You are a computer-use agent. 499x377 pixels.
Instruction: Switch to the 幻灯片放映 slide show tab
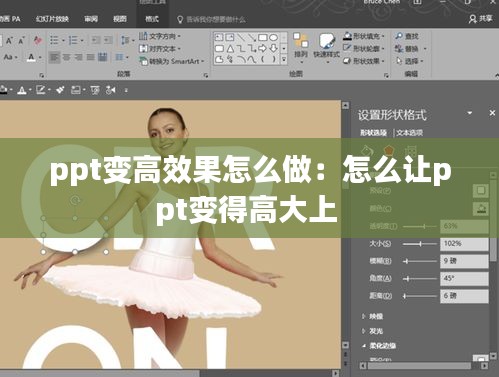pyautogui.click(x=52, y=19)
